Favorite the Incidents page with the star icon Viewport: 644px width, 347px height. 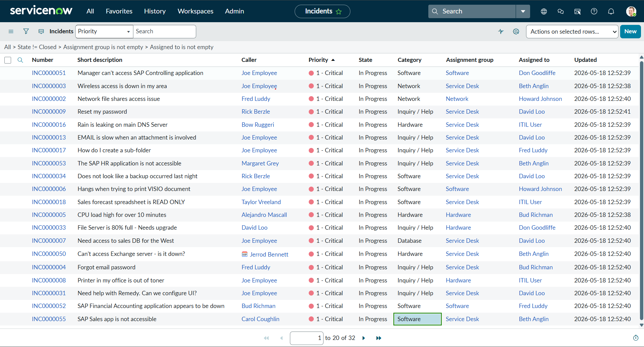point(339,12)
